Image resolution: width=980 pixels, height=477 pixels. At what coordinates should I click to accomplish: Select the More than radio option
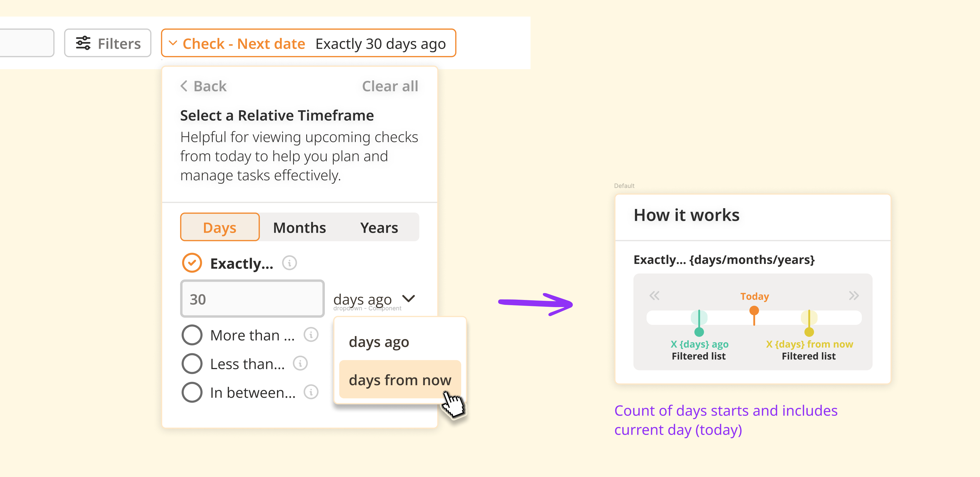click(x=192, y=335)
